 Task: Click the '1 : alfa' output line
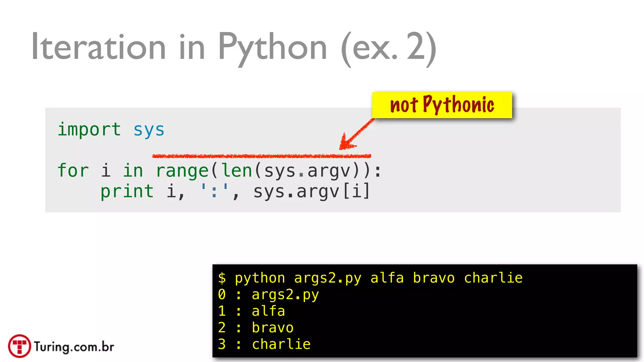tap(252, 311)
